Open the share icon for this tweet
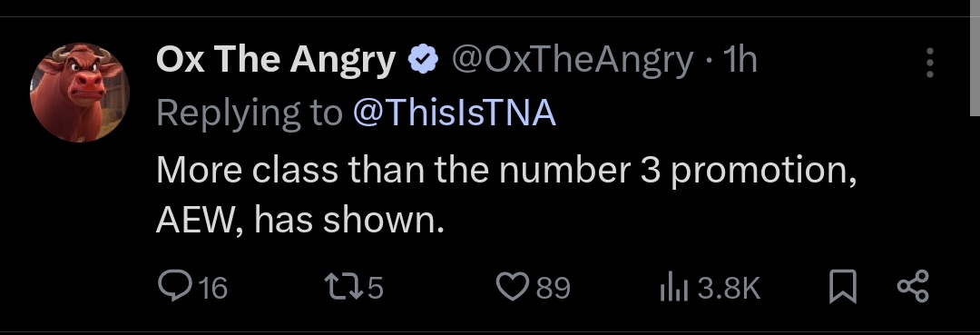 pyautogui.click(x=913, y=288)
